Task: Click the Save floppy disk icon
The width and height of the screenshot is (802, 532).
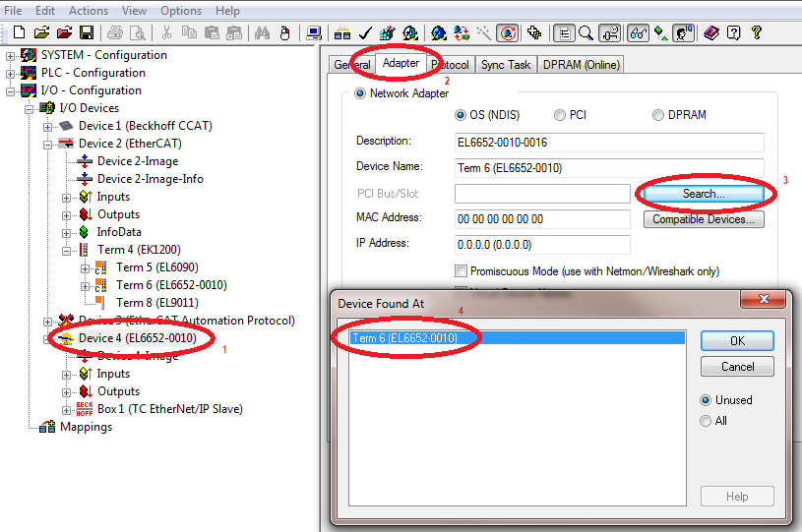Action: click(x=87, y=32)
